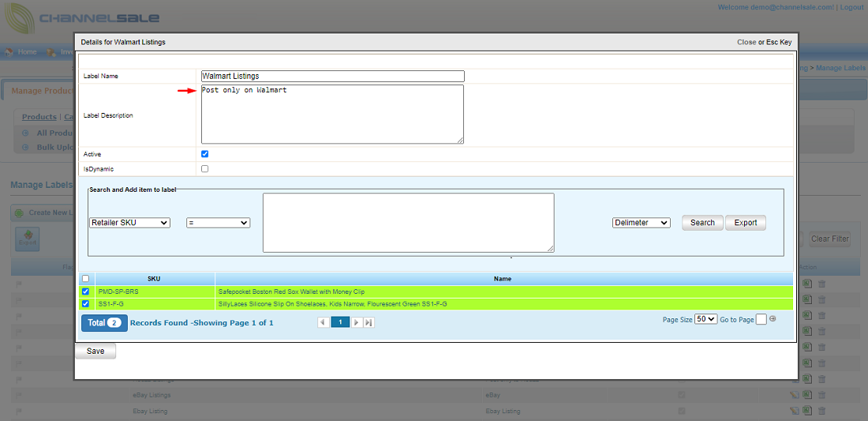The width and height of the screenshot is (868, 421).
Task: Click the Excel export icon in eBay Listings row
Action: pyautogui.click(x=807, y=395)
